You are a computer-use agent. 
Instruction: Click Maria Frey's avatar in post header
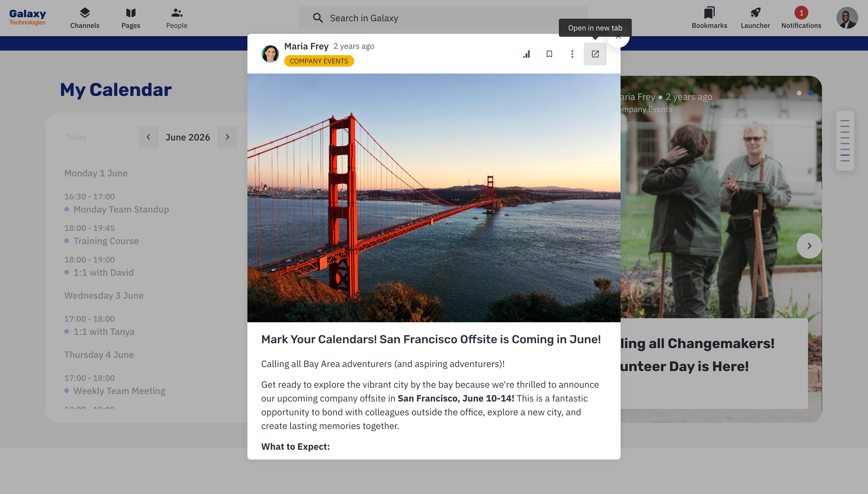pos(270,54)
